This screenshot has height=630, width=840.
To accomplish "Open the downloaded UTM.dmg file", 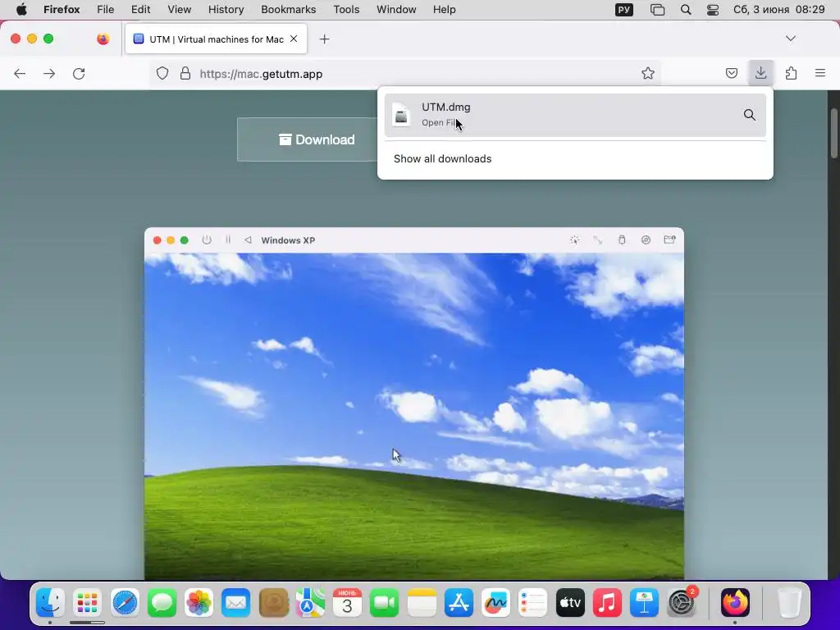I will 575,115.
